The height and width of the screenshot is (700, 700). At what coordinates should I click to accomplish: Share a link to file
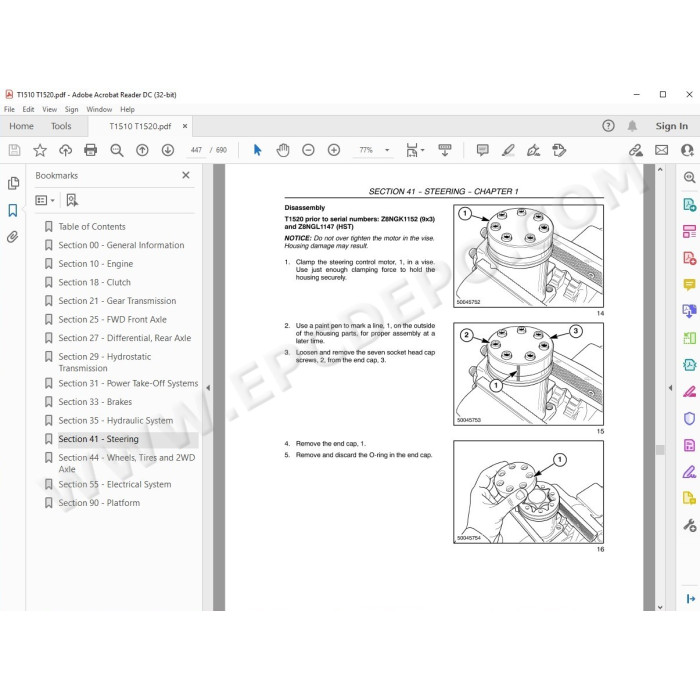(636, 150)
